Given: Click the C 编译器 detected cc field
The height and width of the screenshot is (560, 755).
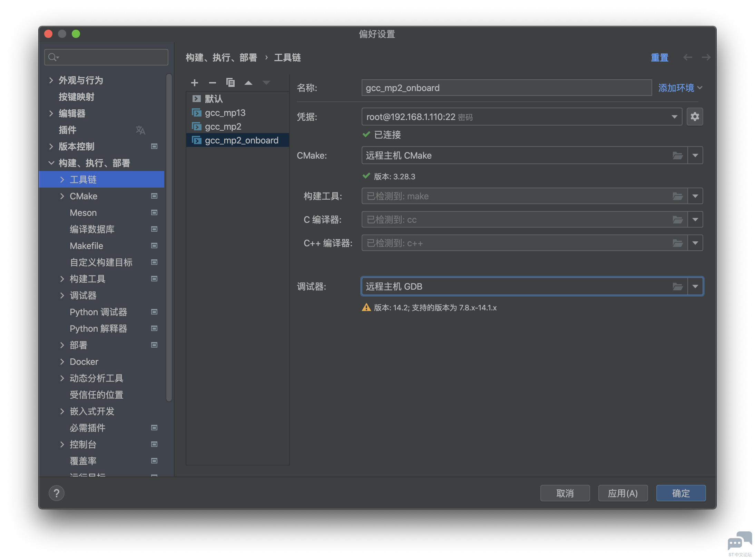Looking at the screenshot, I should [524, 220].
